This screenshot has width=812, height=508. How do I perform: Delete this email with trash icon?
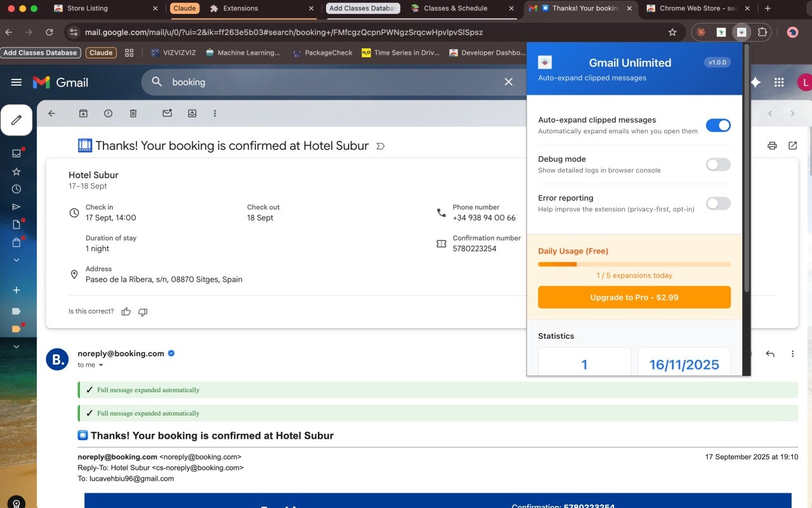coord(133,113)
